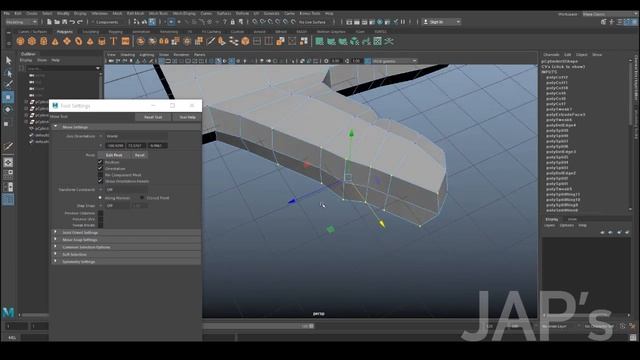Image resolution: width=640 pixels, height=360 pixels.
Task: Activate the Rotate tool in toolbox
Action: [8, 109]
